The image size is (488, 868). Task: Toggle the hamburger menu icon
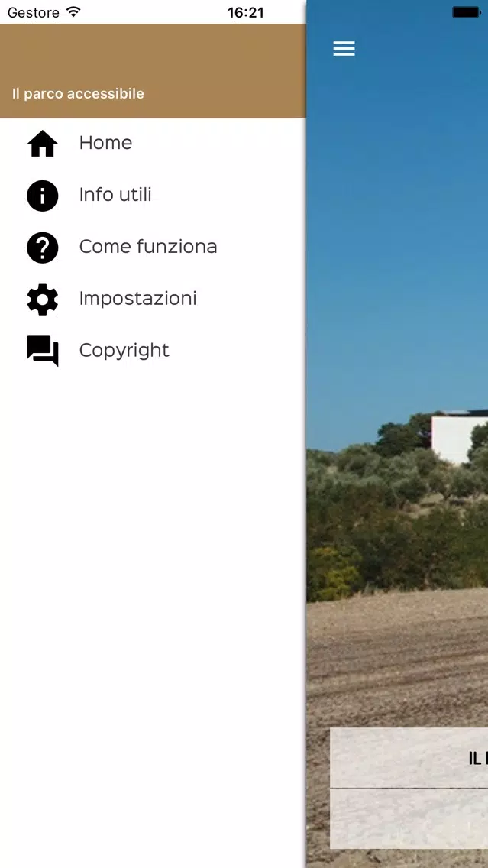point(344,49)
